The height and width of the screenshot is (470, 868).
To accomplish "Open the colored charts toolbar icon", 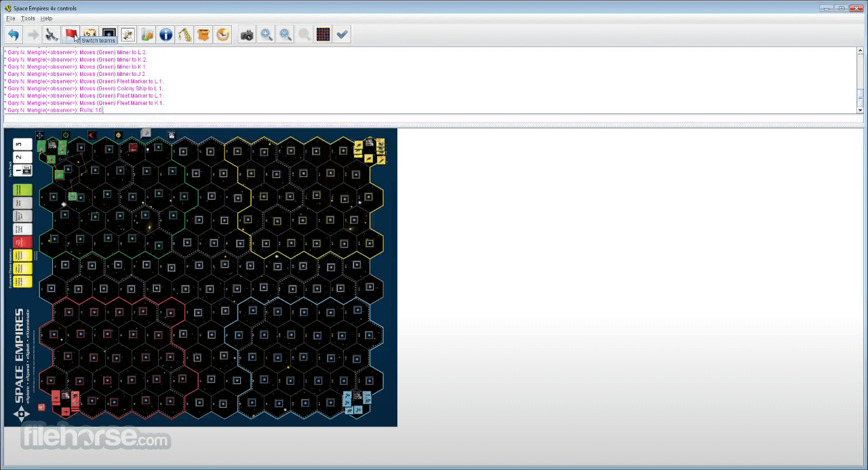I will click(146, 35).
